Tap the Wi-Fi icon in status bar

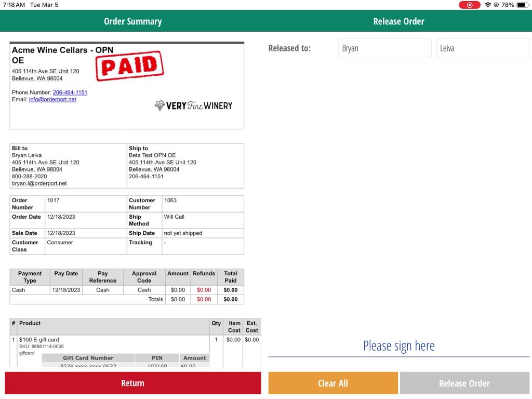pos(487,5)
